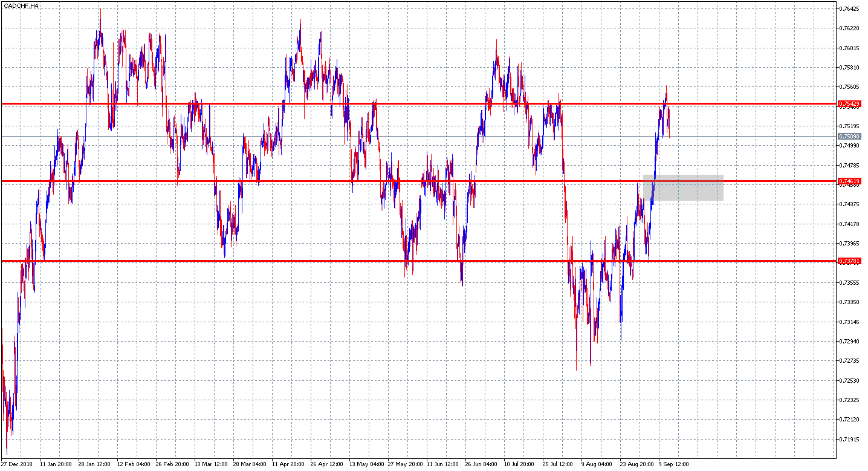Click the 0.73965 price axis label
868x471 pixels.
[850, 244]
